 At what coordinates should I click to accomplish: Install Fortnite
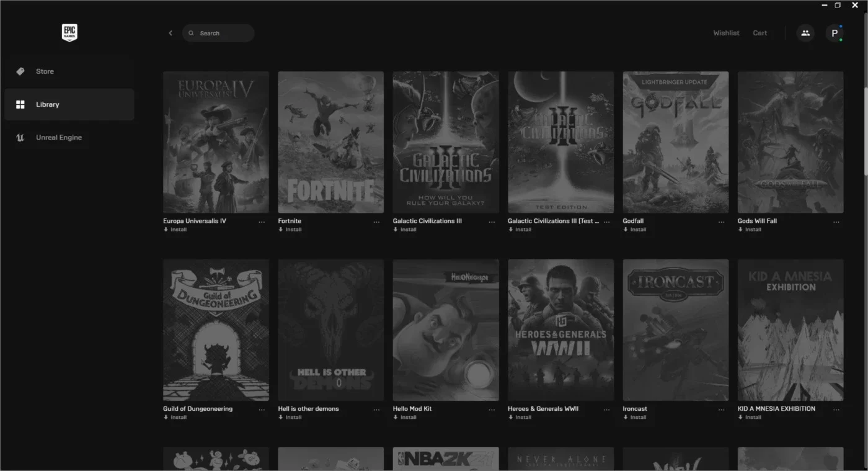point(290,230)
